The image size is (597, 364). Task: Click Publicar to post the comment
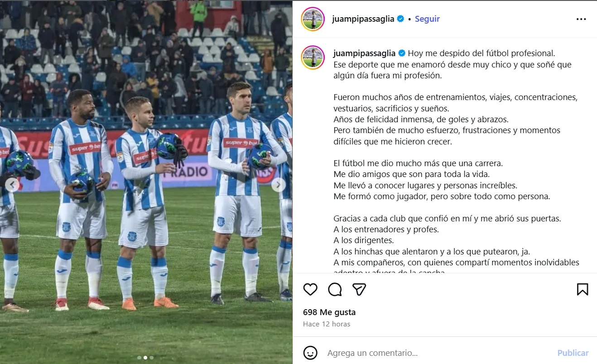pos(573,353)
